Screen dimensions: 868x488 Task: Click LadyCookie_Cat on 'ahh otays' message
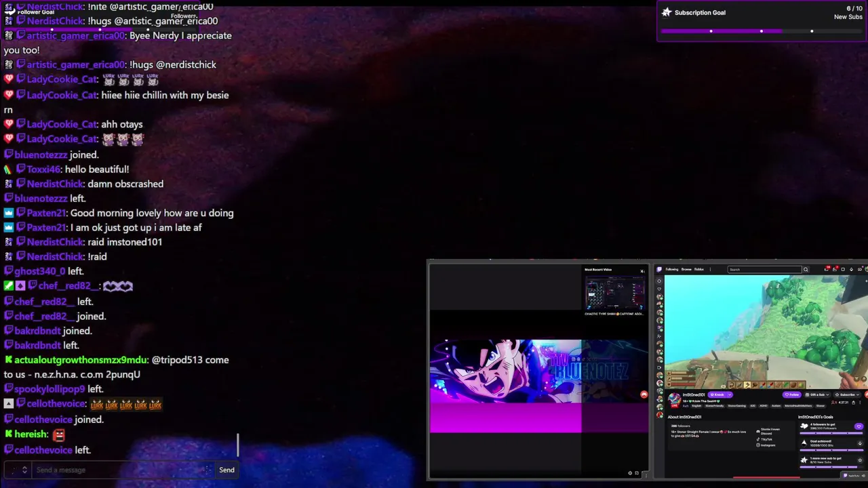pos(62,125)
